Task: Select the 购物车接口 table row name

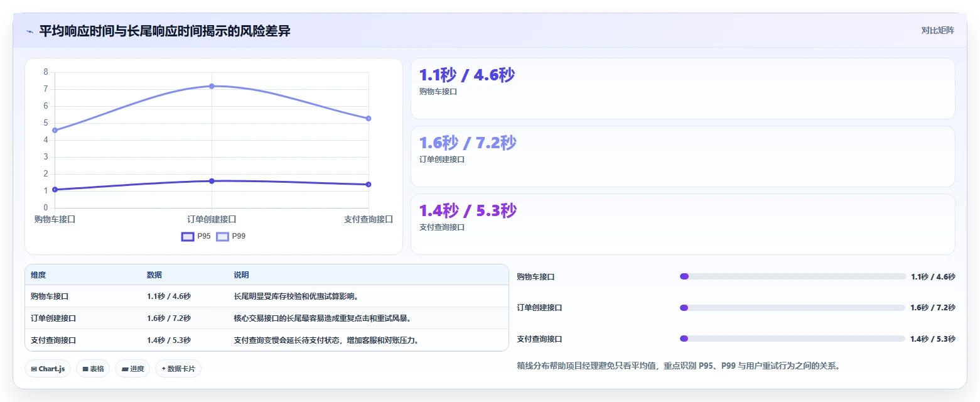Action: (50, 296)
